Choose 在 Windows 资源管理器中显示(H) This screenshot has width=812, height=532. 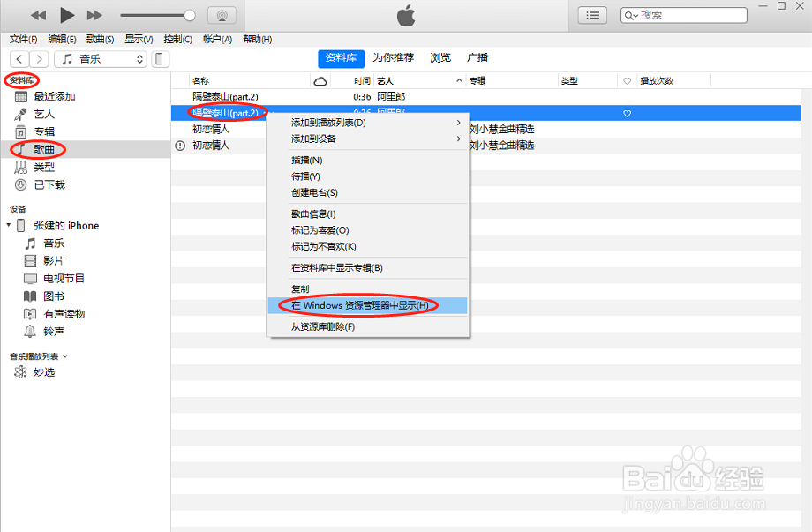pos(368,305)
